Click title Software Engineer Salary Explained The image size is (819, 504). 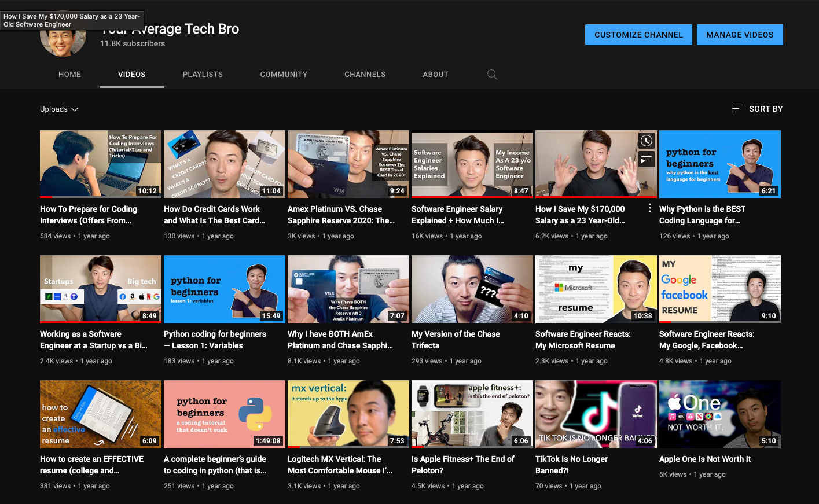pos(458,215)
